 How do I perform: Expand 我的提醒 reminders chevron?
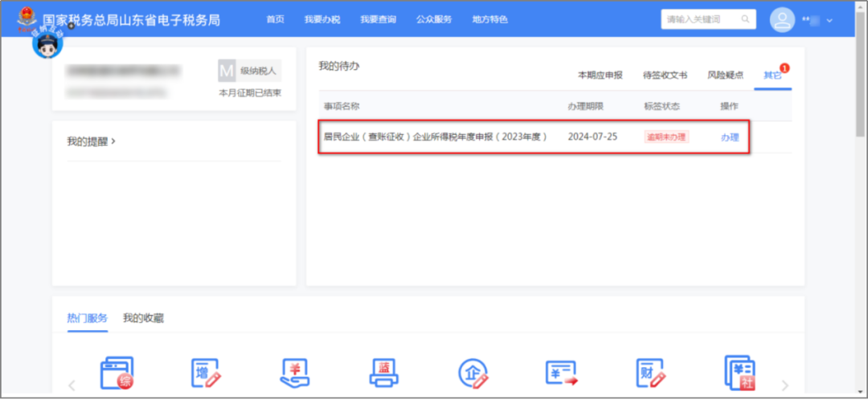point(113,141)
